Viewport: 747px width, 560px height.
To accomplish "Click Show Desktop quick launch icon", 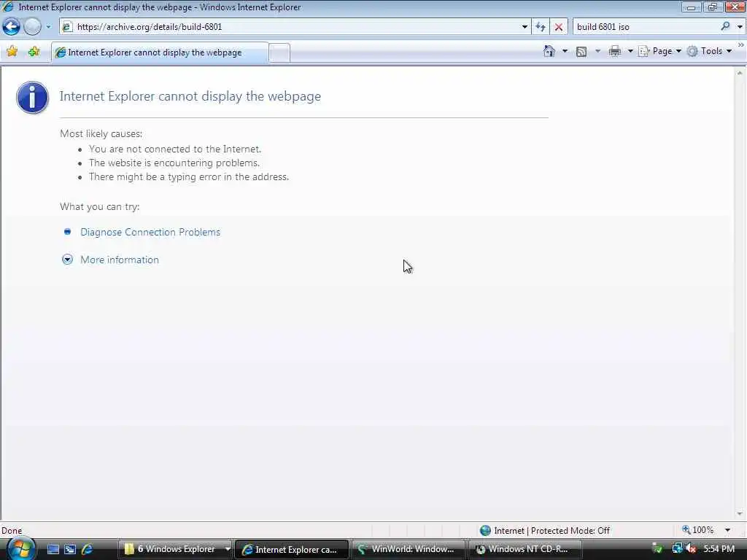I will 53,550.
